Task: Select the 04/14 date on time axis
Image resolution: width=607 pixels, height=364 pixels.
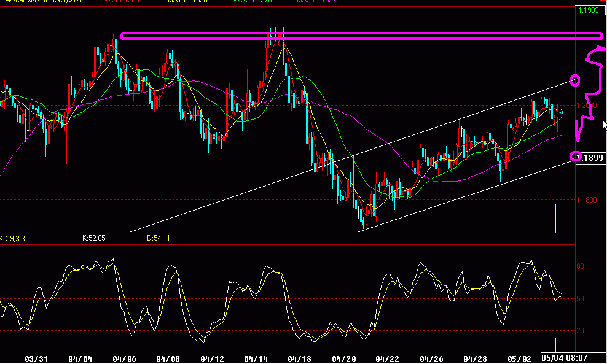Action: coord(256,359)
